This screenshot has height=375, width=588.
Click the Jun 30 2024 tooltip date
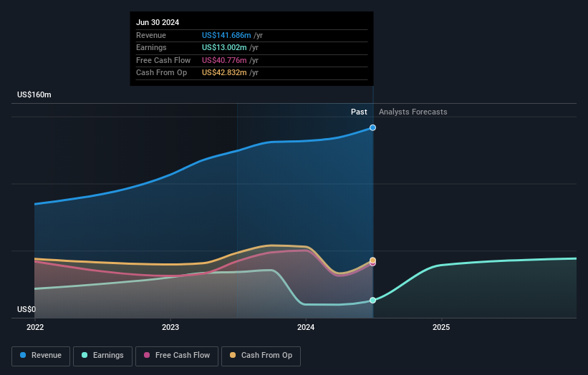pyautogui.click(x=158, y=22)
